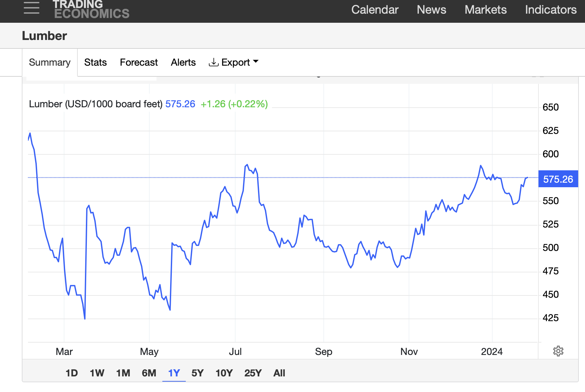Open the Alerts tab
This screenshot has height=392, width=585.
(x=183, y=62)
